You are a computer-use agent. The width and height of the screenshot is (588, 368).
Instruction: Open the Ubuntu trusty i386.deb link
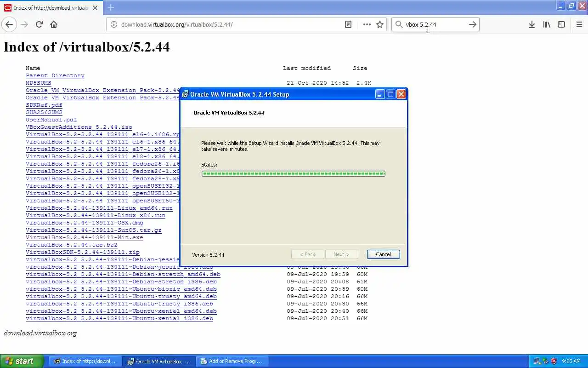[x=119, y=304]
